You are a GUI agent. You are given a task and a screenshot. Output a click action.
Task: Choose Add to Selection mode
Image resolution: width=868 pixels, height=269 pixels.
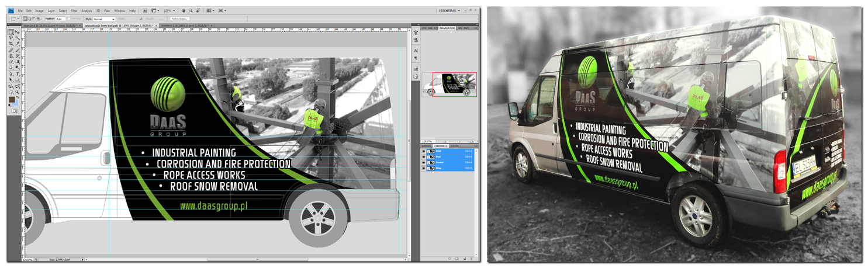point(29,19)
